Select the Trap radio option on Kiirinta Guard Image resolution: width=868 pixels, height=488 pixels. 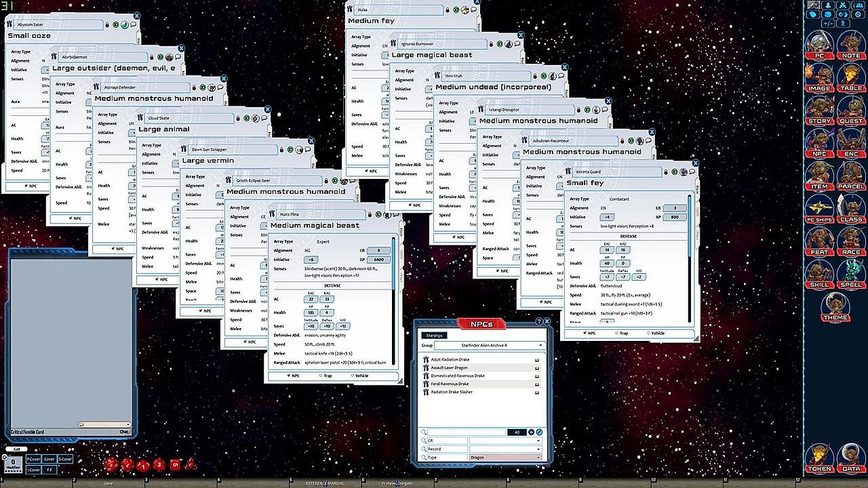pyautogui.click(x=616, y=333)
